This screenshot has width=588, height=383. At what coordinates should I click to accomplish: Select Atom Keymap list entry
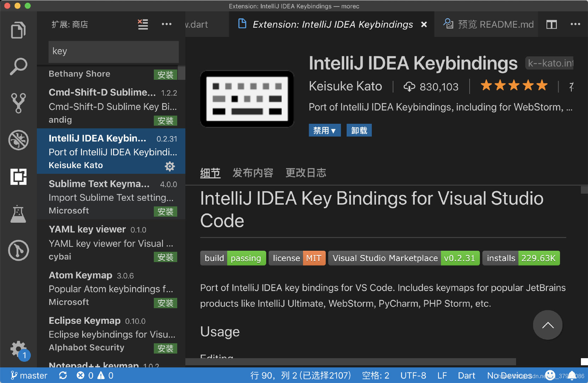[x=111, y=288]
